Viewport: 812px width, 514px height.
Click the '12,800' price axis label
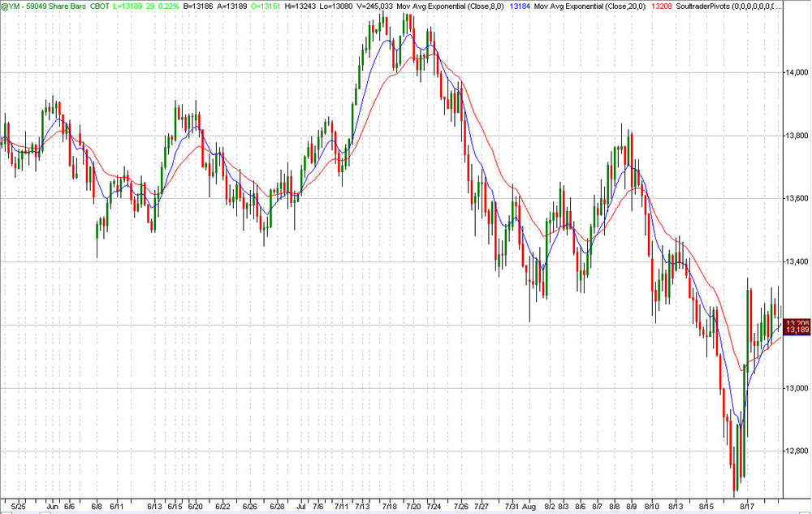coord(797,451)
